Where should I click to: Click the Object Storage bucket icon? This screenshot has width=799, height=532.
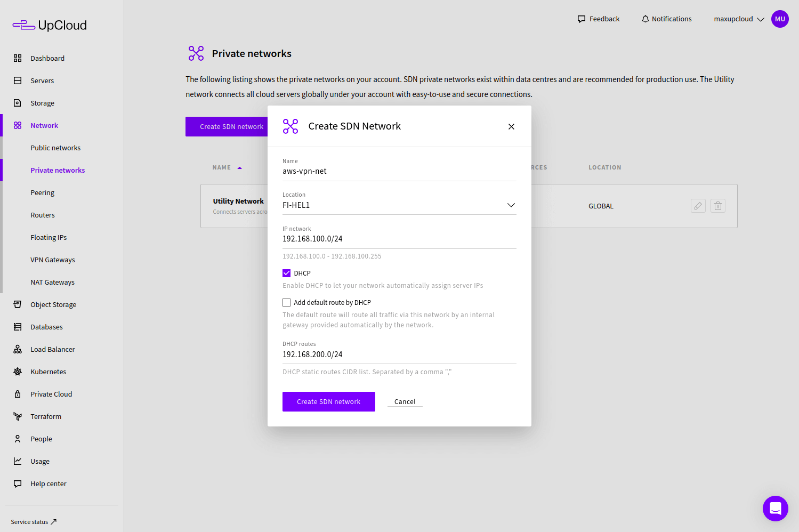18,304
